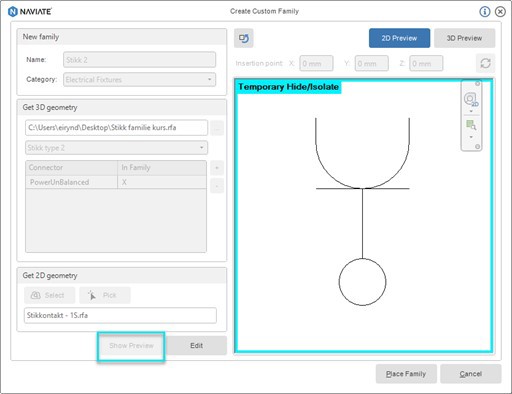Click the Naviate logo
This screenshot has height=394, width=512.
pos(30,12)
